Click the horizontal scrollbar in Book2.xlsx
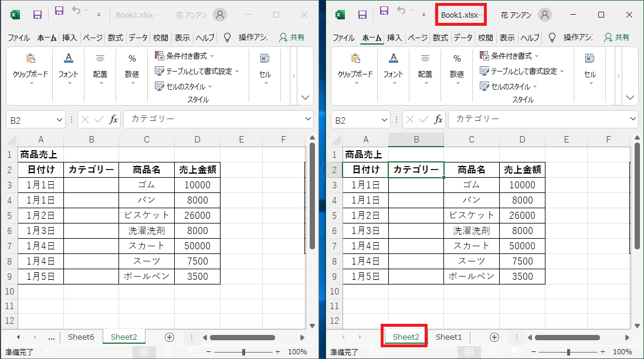The image size is (644, 359). click(242, 337)
